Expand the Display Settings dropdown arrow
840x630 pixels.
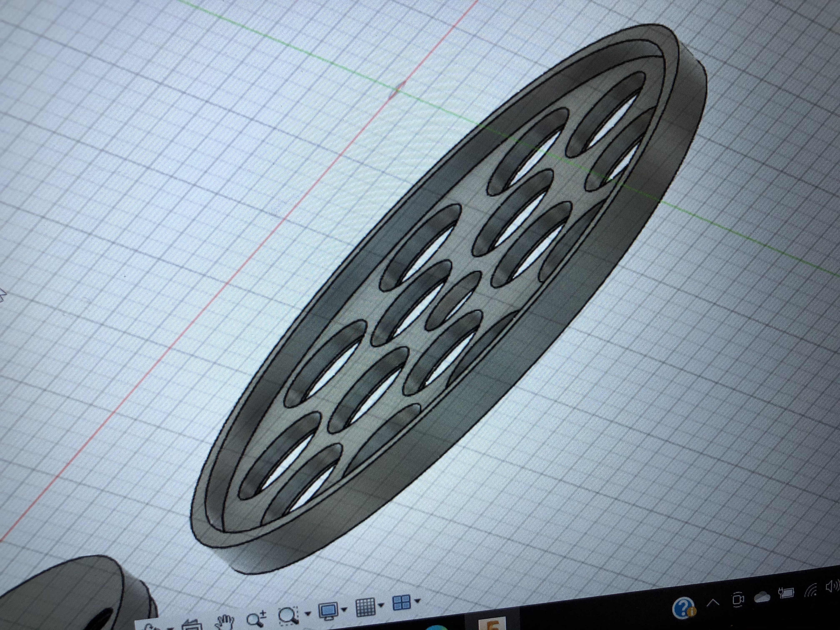tap(344, 610)
